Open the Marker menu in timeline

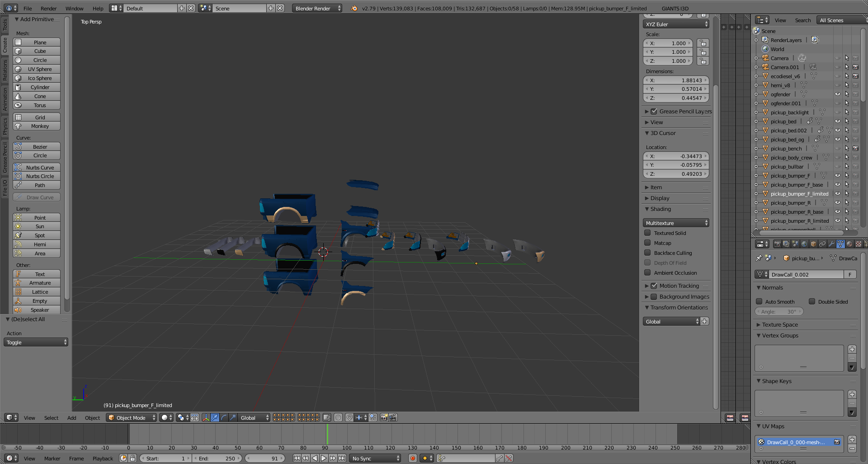(52, 458)
